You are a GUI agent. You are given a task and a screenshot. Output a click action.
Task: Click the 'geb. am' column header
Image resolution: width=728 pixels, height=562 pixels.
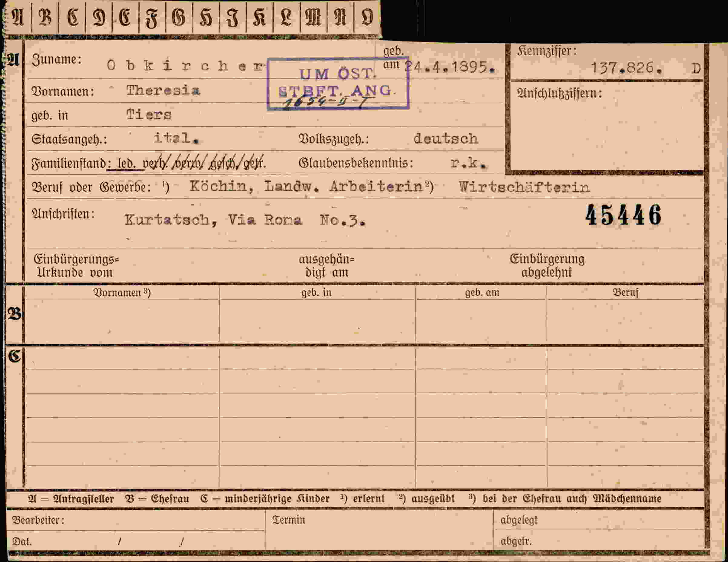coord(482,292)
